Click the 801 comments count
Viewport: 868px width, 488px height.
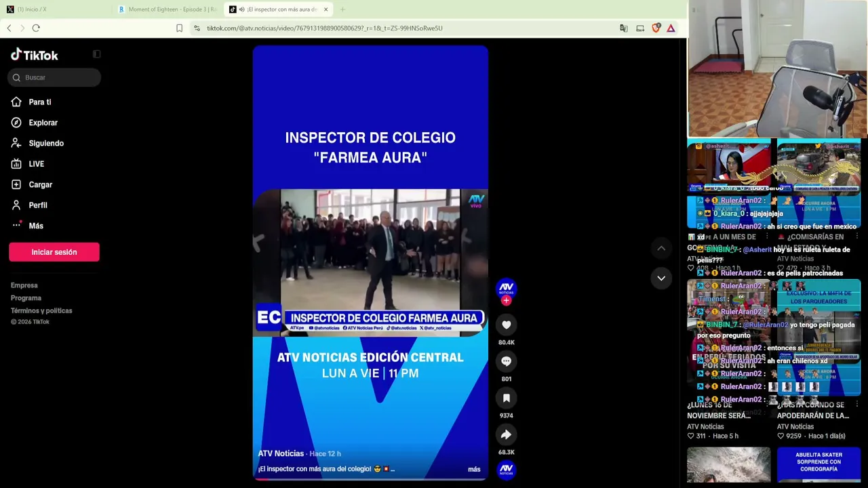[x=506, y=379]
